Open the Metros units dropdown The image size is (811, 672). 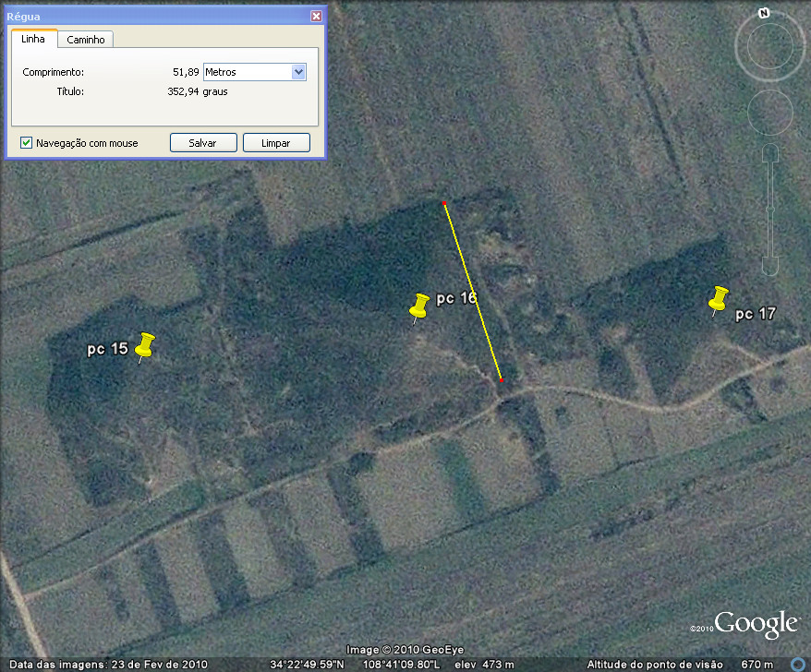[298, 72]
